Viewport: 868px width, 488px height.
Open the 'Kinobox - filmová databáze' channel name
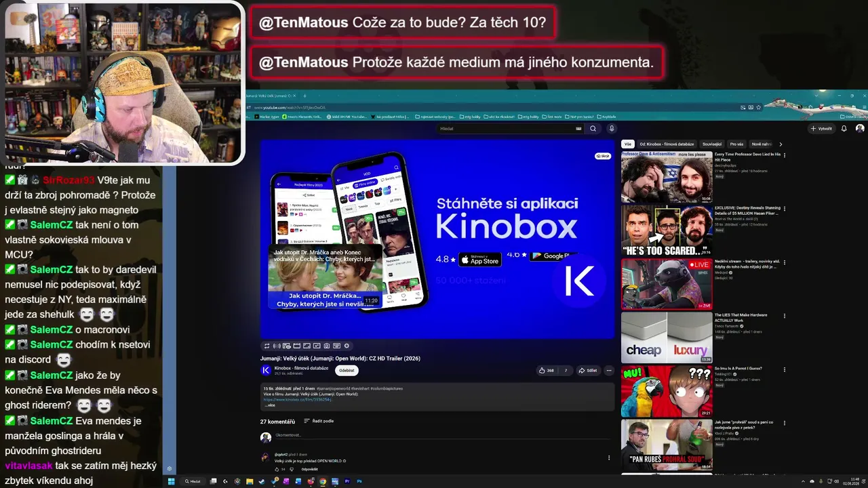(301, 368)
